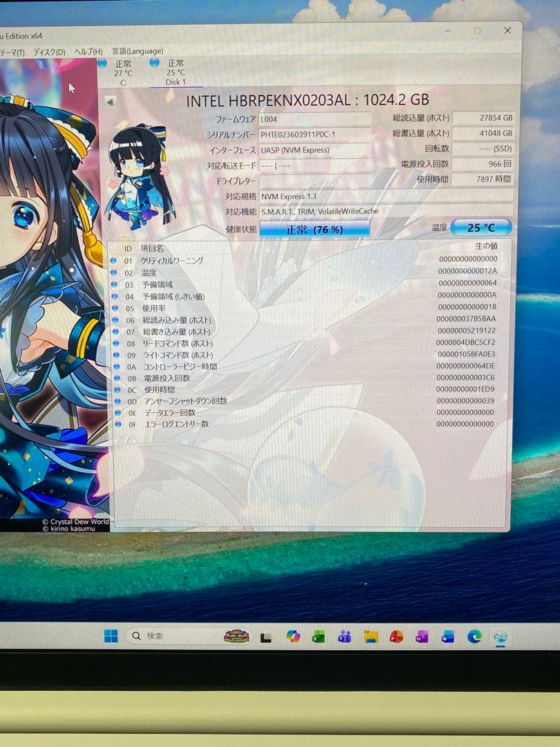The image size is (560, 747).
Task: Click the 総書込量 value 41048 GB
Action: coord(483,133)
